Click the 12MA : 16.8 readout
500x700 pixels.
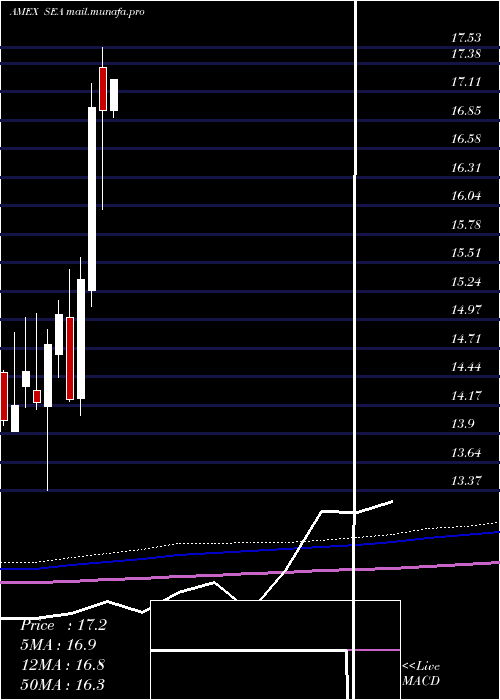pyautogui.click(x=63, y=665)
